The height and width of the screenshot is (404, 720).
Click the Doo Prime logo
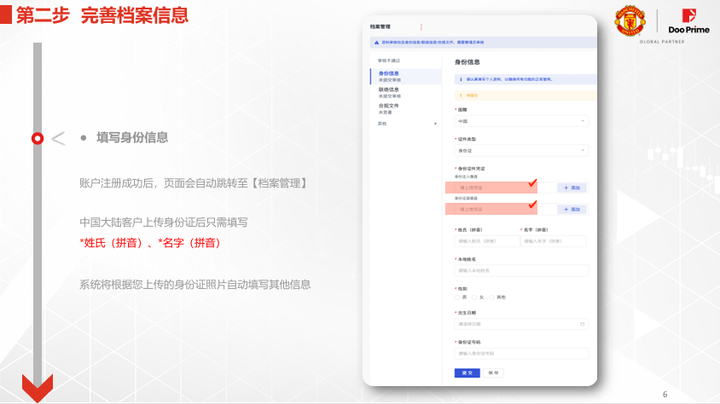[x=689, y=22]
